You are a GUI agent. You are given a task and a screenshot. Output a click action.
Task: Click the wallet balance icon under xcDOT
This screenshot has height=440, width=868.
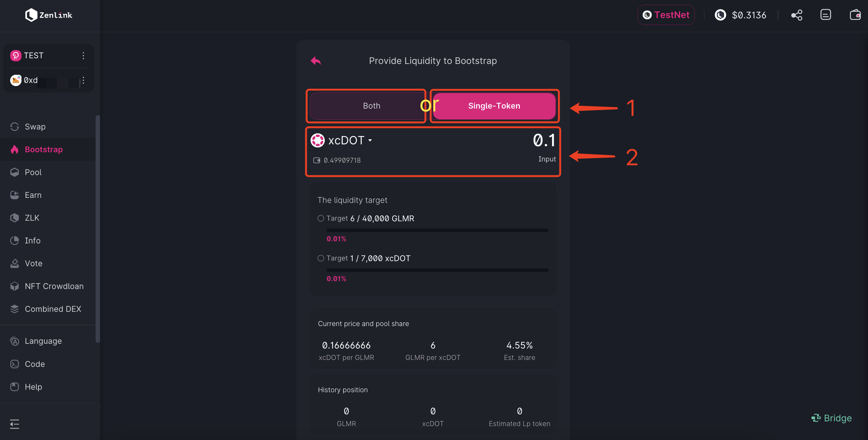(317, 160)
